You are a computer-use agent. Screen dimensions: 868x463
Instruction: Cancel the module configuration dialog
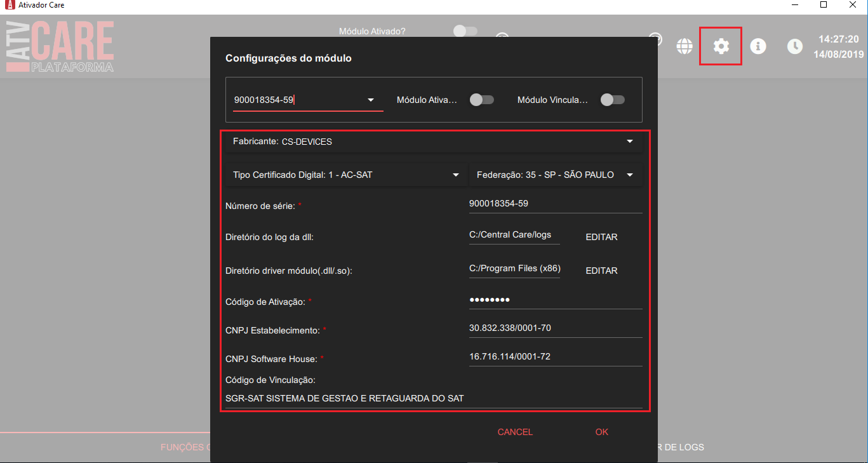tap(515, 432)
